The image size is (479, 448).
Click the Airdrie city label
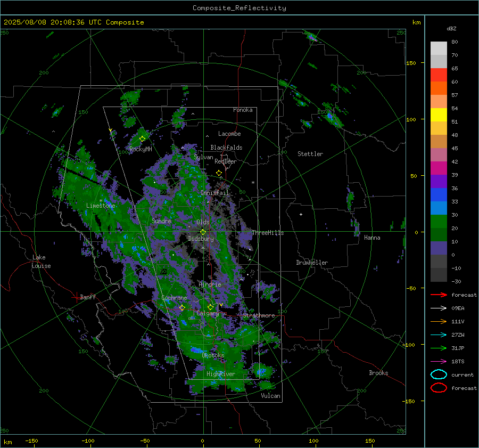[210, 284]
